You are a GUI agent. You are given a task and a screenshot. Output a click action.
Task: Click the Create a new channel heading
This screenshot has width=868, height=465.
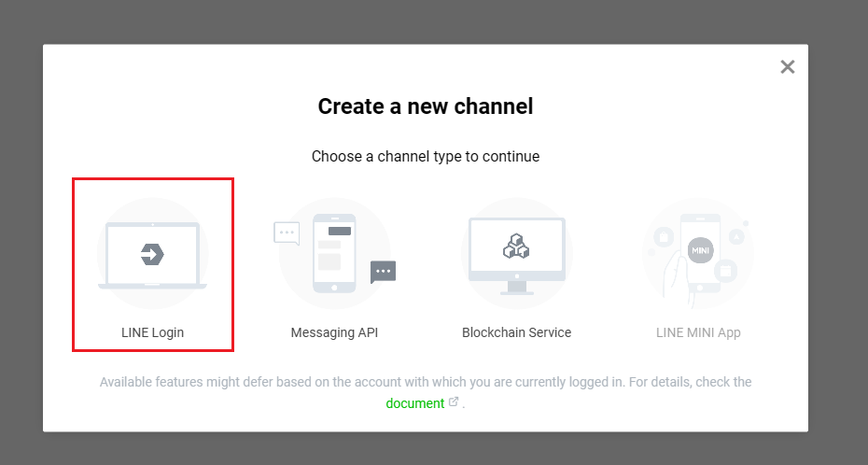(426, 106)
